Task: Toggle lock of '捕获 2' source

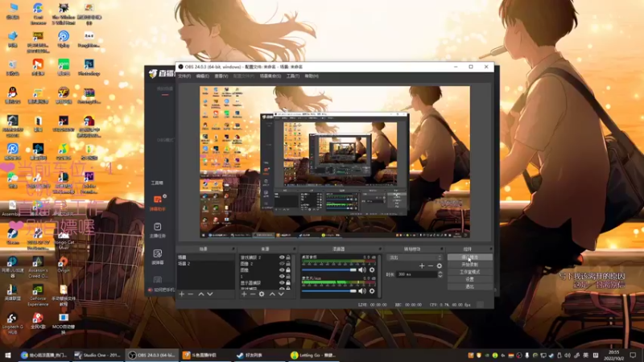Action: pos(288,257)
